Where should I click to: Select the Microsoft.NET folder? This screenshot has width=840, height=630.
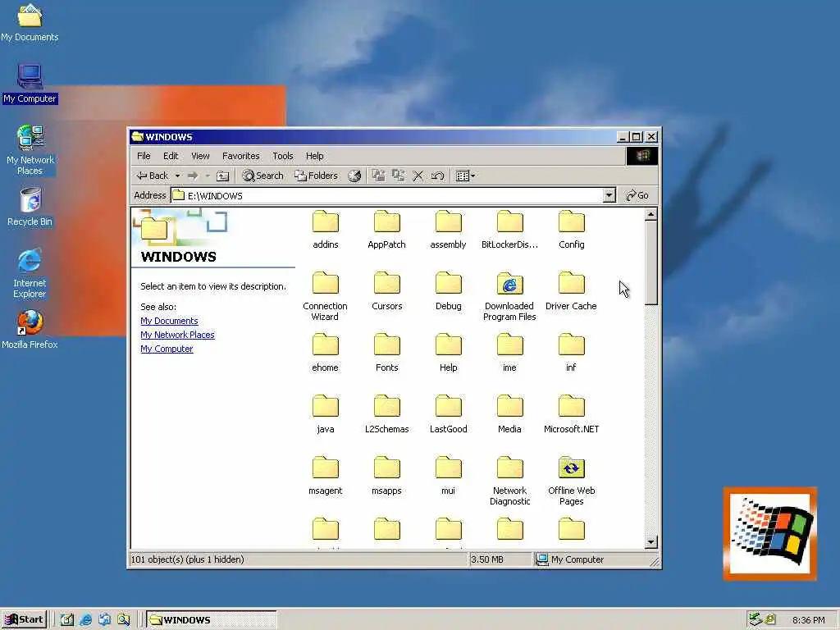571,414
